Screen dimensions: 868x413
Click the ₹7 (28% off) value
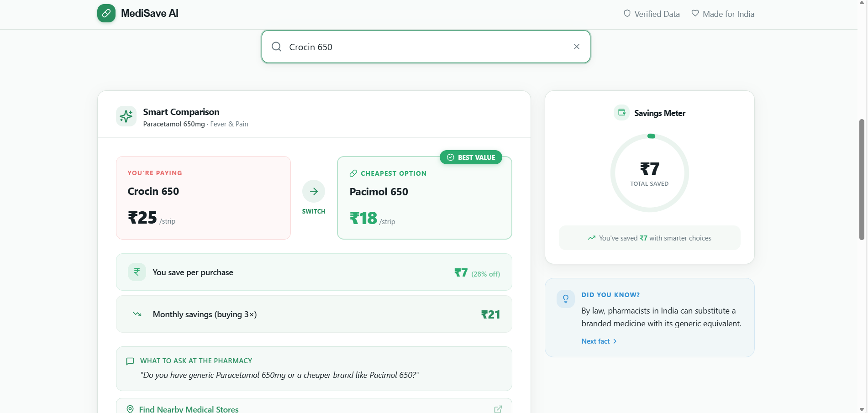click(x=477, y=273)
